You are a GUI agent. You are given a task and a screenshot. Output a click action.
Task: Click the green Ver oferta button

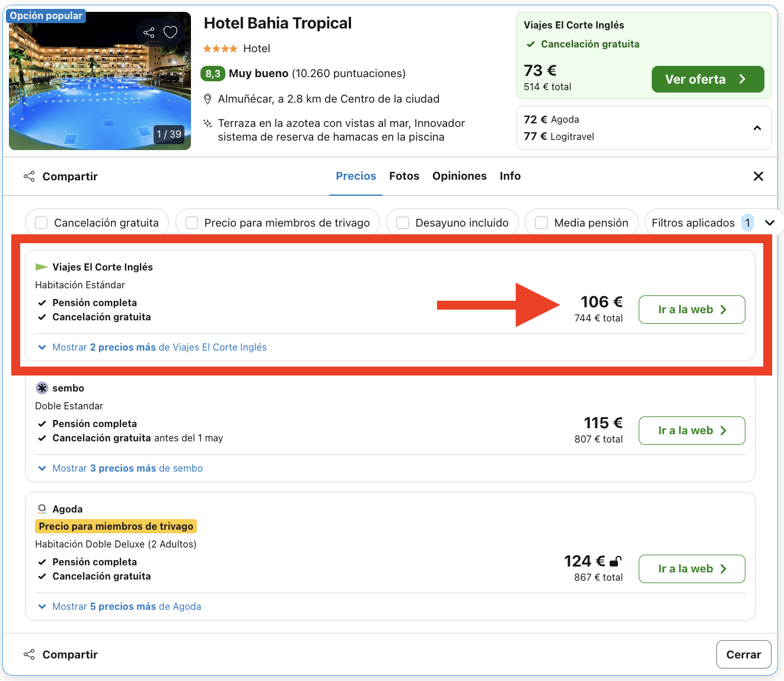click(x=707, y=79)
